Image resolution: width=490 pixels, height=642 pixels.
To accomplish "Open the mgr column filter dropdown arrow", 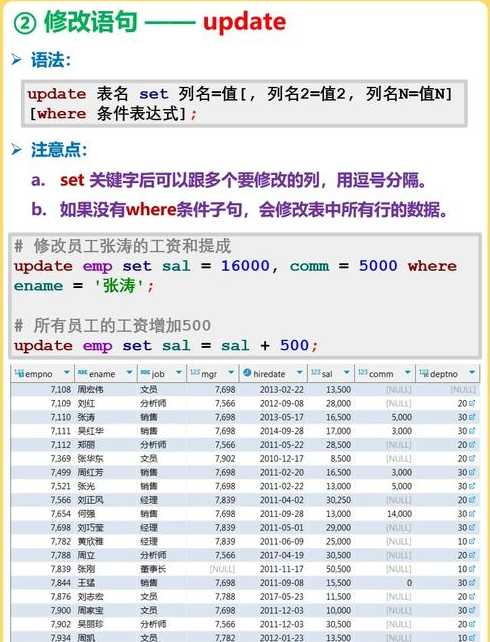I will [x=231, y=373].
